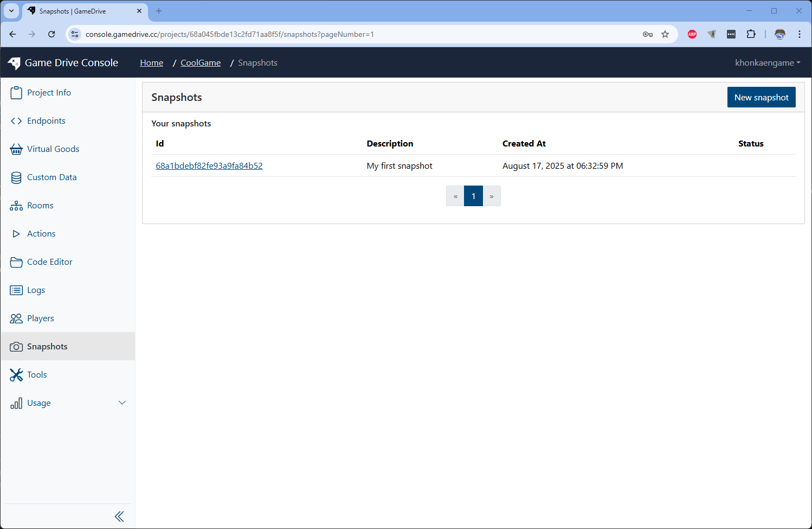Open Endpoints via the code brackets icon
Viewport: 812px width, 529px height.
[x=16, y=121]
